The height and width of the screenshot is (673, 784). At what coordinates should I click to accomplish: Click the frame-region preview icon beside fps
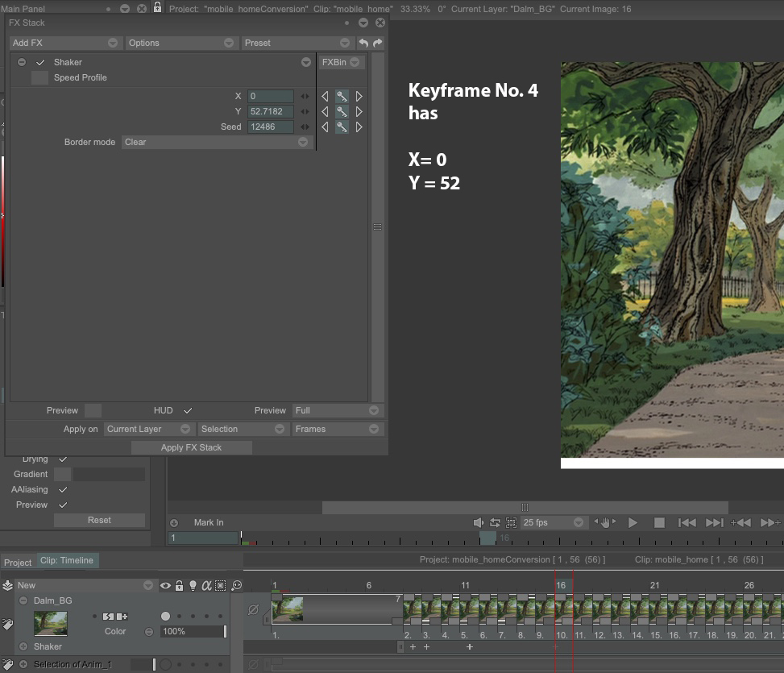[511, 522]
